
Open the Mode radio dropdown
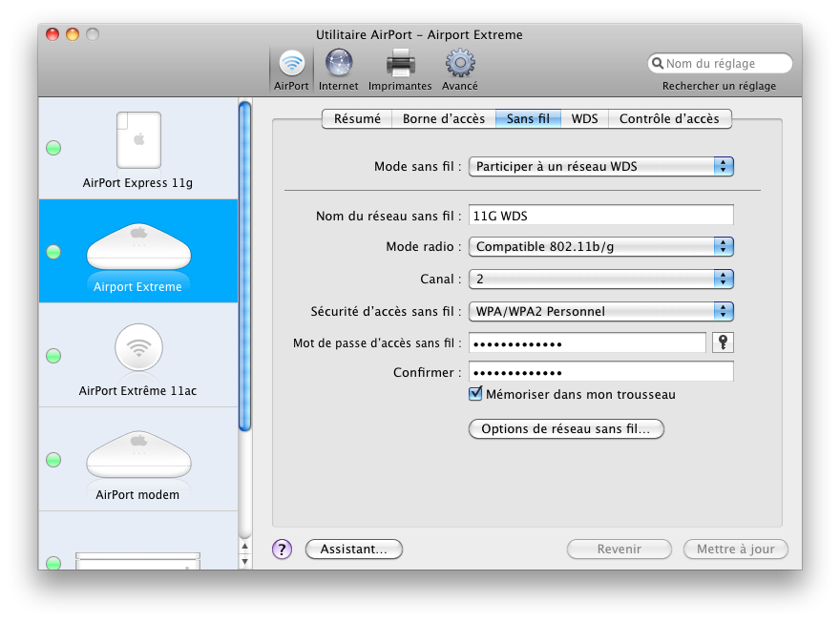tap(601, 247)
